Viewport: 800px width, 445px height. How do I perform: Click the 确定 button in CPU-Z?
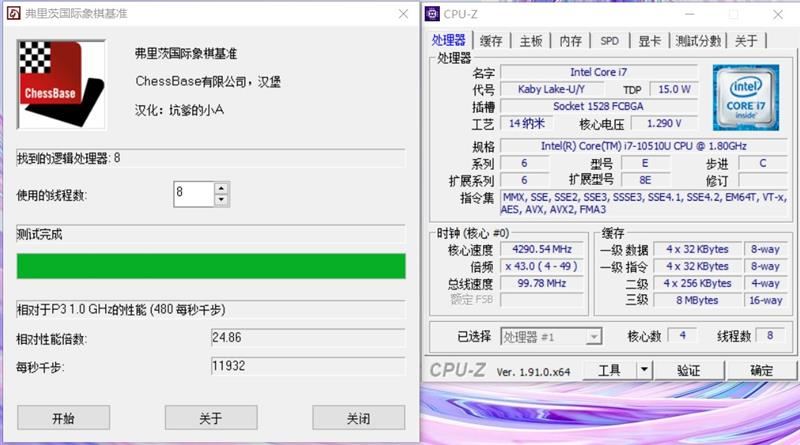pos(761,370)
